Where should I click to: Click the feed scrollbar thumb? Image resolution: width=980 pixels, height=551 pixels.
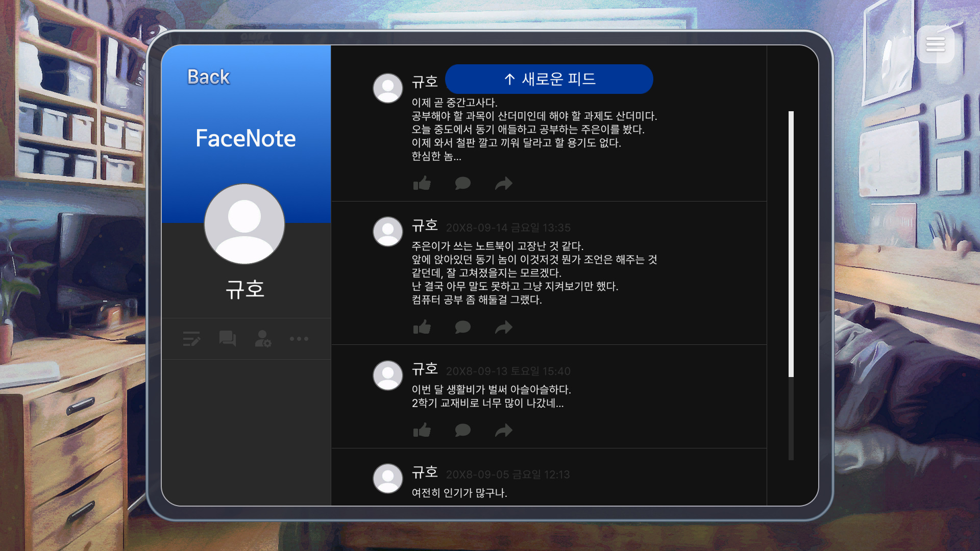click(791, 244)
